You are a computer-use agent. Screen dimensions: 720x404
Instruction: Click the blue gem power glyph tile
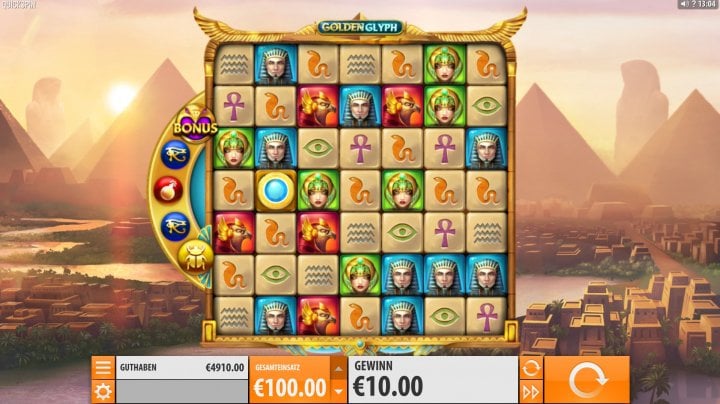276,191
